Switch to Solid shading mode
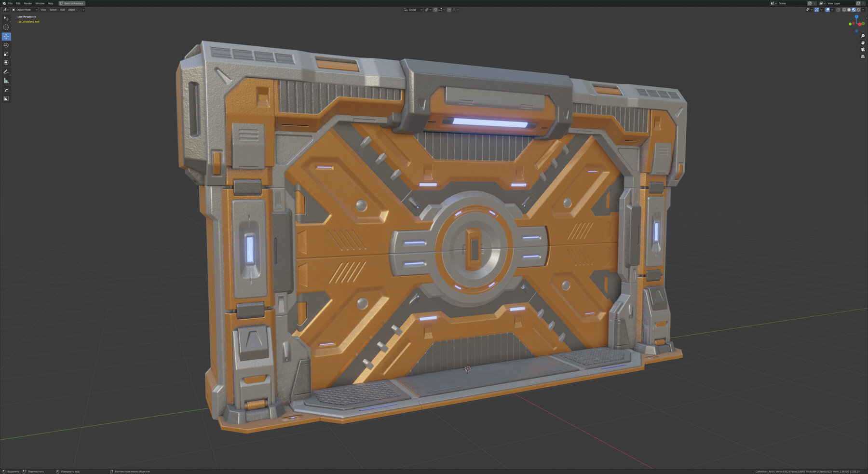Image resolution: width=868 pixels, height=474 pixels. (849, 10)
